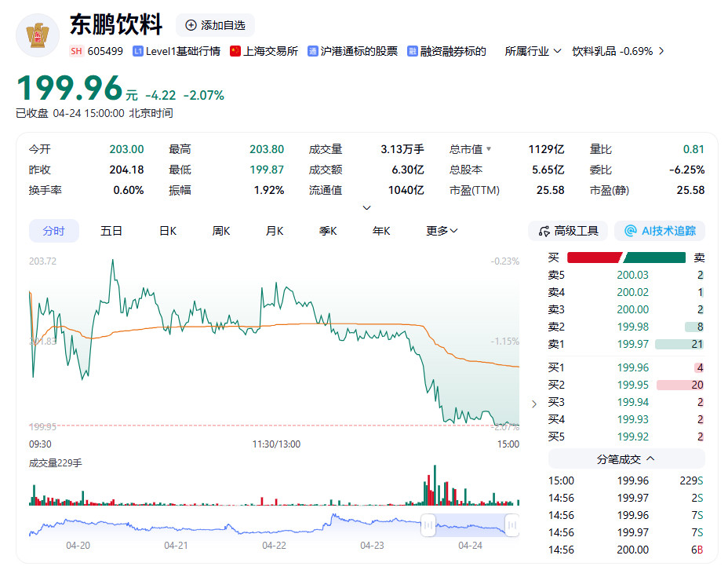The width and height of the screenshot is (728, 570).
Task: Expand the 更多 chart period dropdown
Action: pyautogui.click(x=442, y=231)
